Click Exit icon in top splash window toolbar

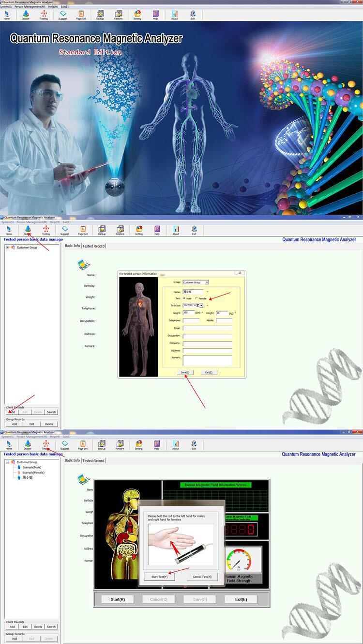pyautogui.click(x=193, y=14)
